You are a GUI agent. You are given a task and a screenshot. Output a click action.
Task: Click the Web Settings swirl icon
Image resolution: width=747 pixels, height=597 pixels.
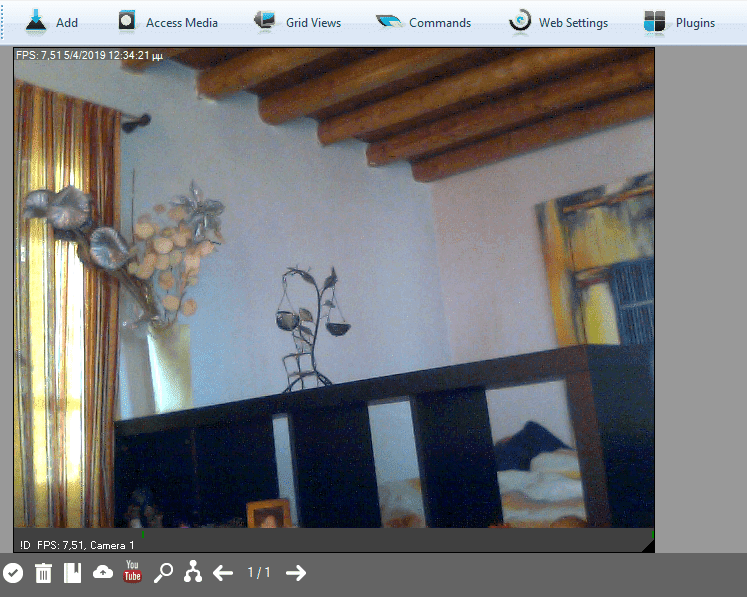coord(520,21)
